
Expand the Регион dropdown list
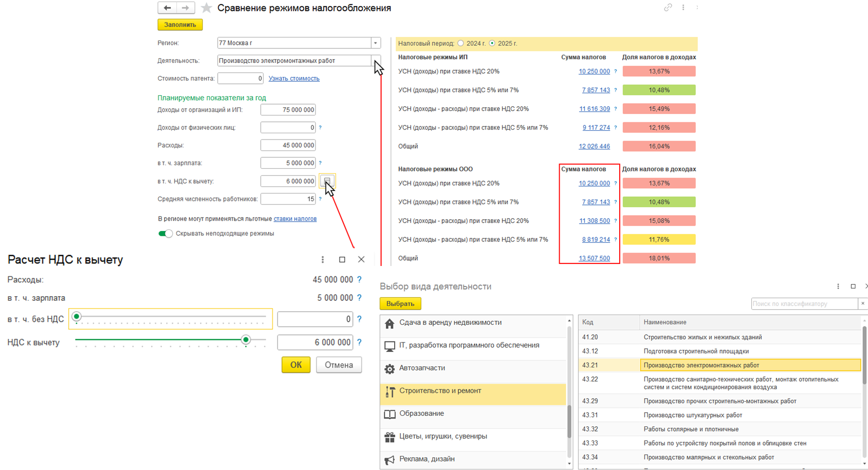pos(375,43)
